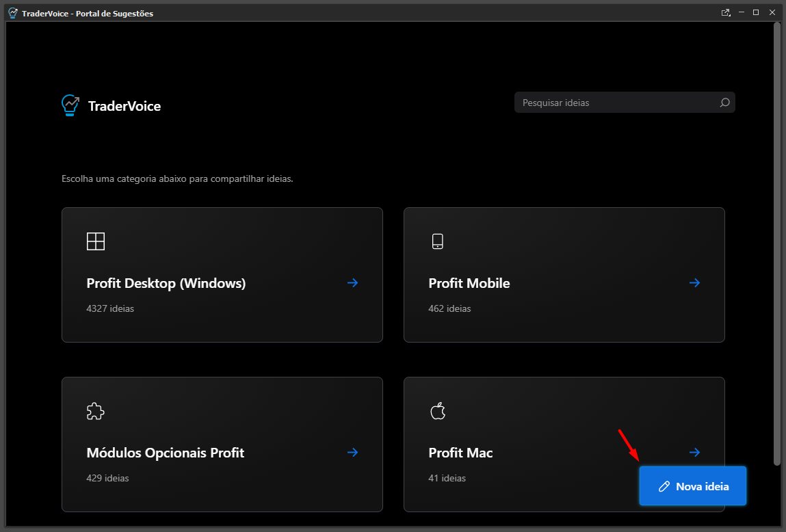
Task: Focus the Pesquisar ideias search field
Action: coord(625,103)
